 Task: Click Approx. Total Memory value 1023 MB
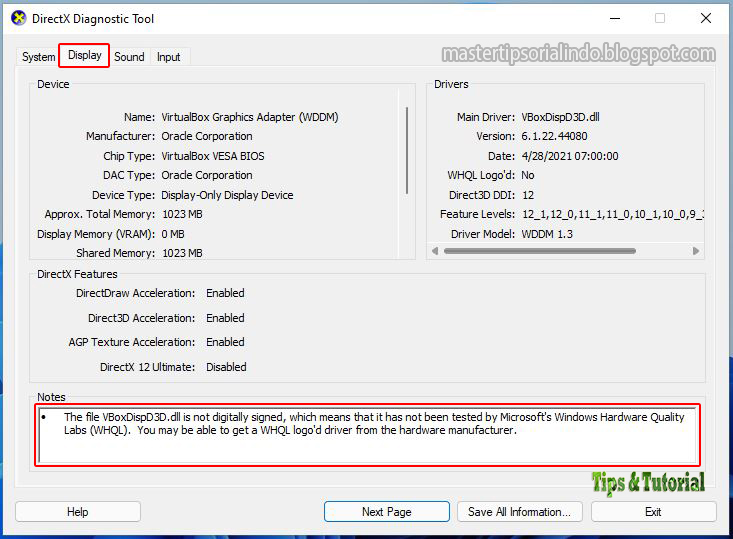(182, 214)
